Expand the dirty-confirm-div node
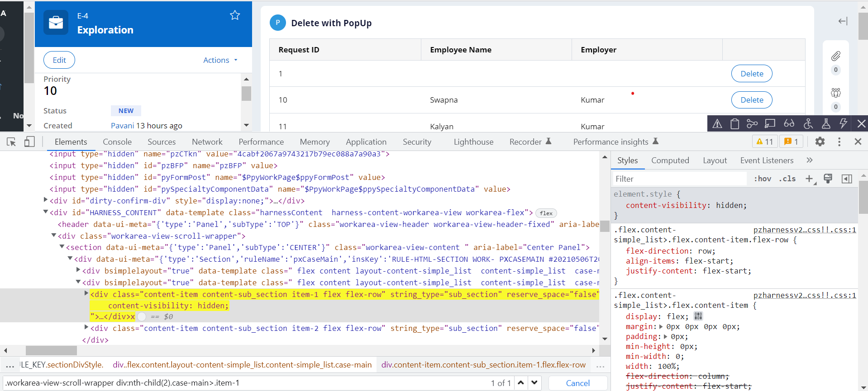Viewport: 868px width, 391px height. point(45,199)
